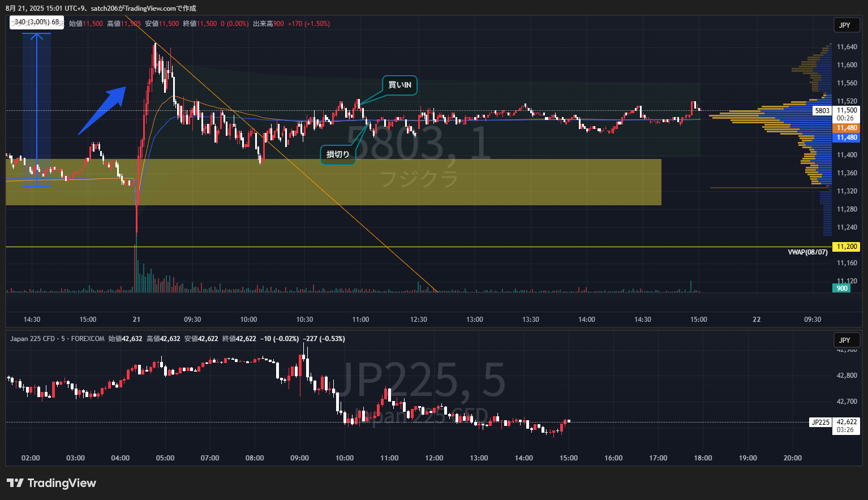Click the 始値 42,632 open value in the JP225 legend
The height and width of the screenshot is (500, 868).
pos(124,339)
